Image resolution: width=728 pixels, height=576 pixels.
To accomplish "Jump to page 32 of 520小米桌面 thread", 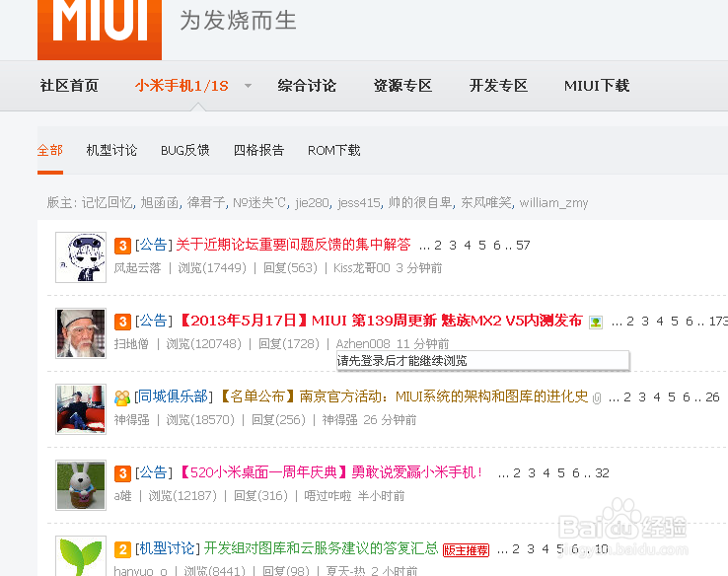I will coord(602,473).
